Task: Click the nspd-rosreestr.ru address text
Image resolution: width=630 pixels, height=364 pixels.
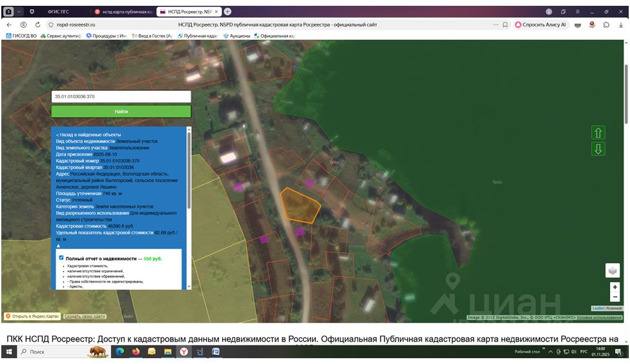Action: point(76,25)
